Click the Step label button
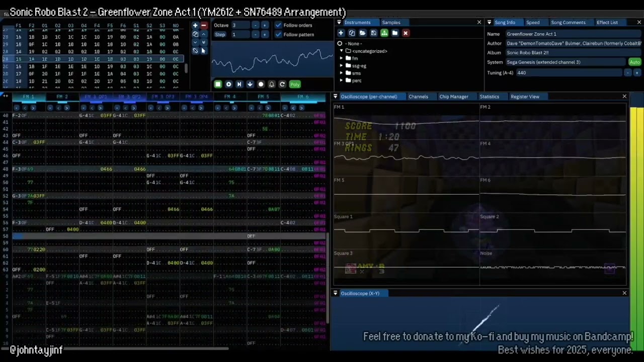The image size is (644, 362). (x=220, y=35)
